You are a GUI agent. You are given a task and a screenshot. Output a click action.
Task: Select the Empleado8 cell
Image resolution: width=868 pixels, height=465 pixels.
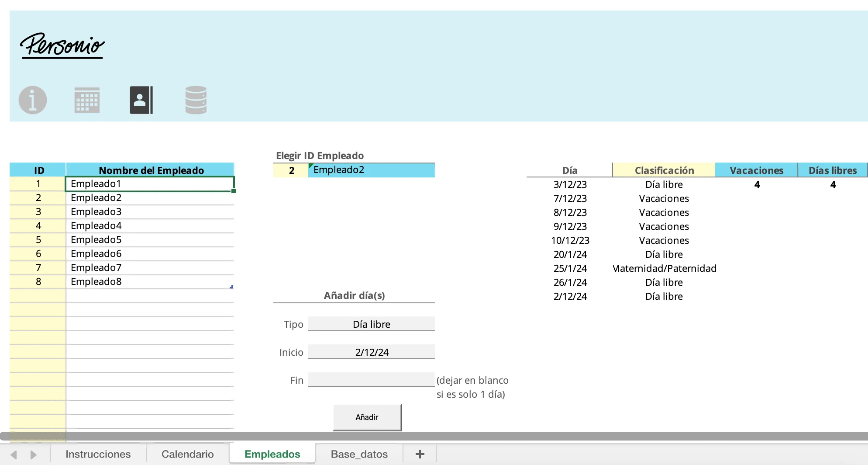coord(150,282)
